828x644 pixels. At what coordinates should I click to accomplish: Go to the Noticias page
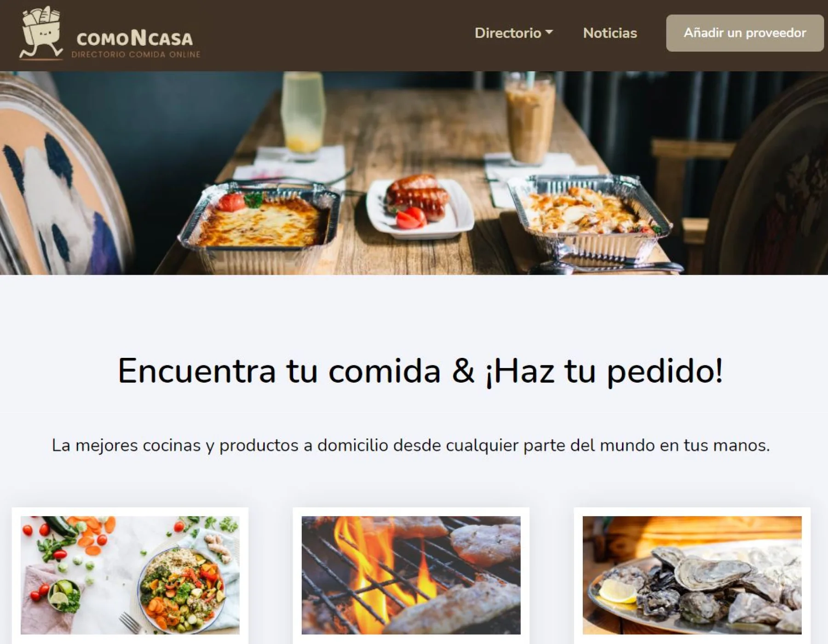[610, 33]
